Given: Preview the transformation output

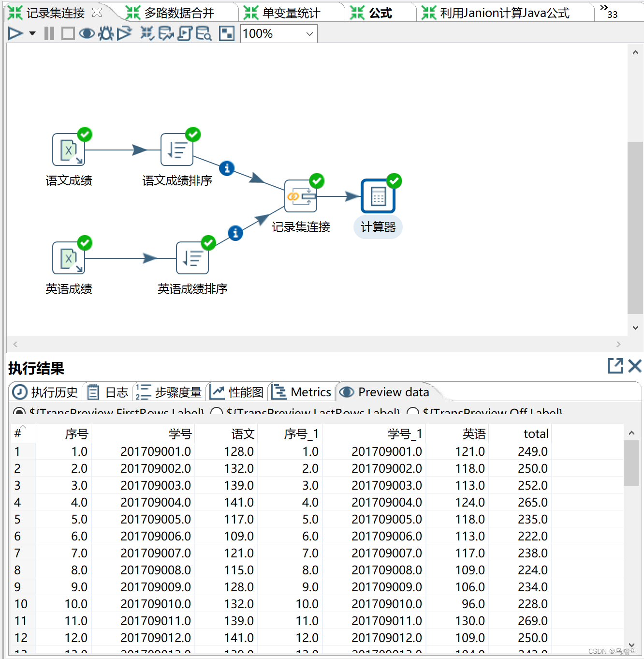Looking at the screenshot, I should (x=87, y=33).
